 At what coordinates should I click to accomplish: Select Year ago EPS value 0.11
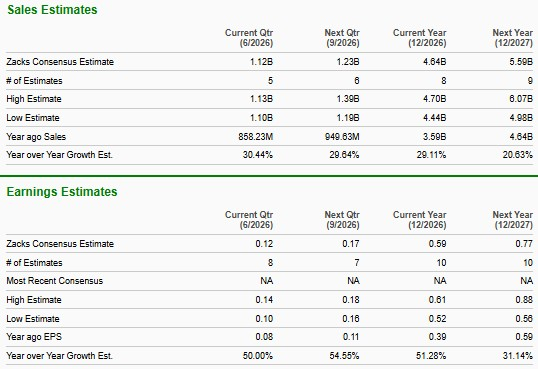tap(351, 337)
